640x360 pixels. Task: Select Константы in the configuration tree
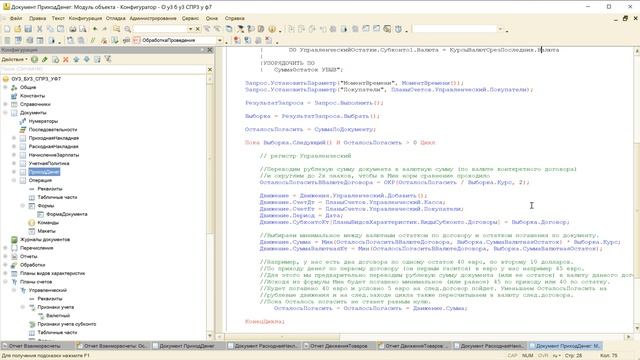(32, 96)
